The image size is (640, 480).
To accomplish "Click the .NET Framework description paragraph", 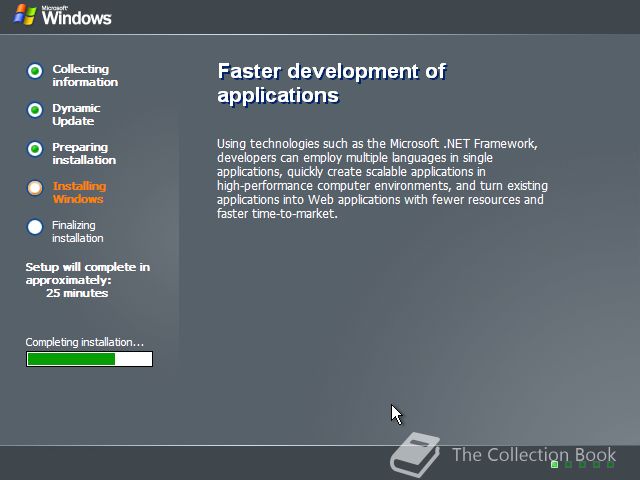I will point(382,179).
